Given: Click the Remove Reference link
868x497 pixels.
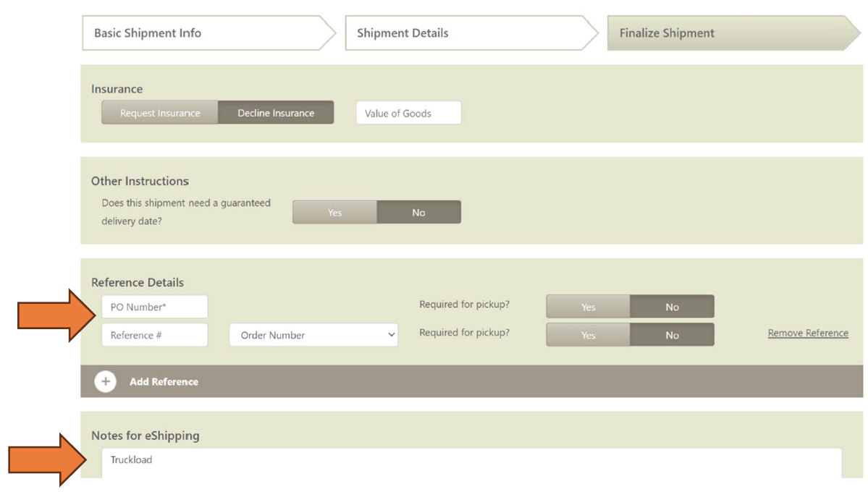Looking at the screenshot, I should 808,334.
